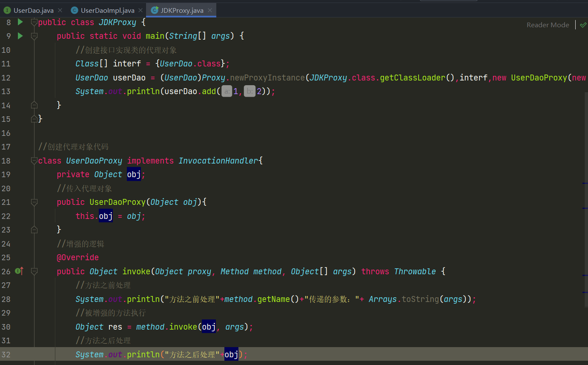Image resolution: width=588 pixels, height=365 pixels.
Task: Click 'Method' parameter type on line 26
Action: 235,271
